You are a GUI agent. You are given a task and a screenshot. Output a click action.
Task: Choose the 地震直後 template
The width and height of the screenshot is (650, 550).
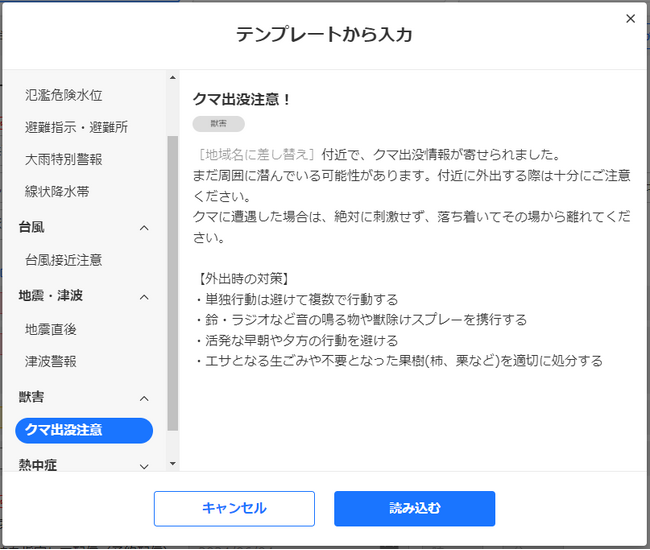51,330
